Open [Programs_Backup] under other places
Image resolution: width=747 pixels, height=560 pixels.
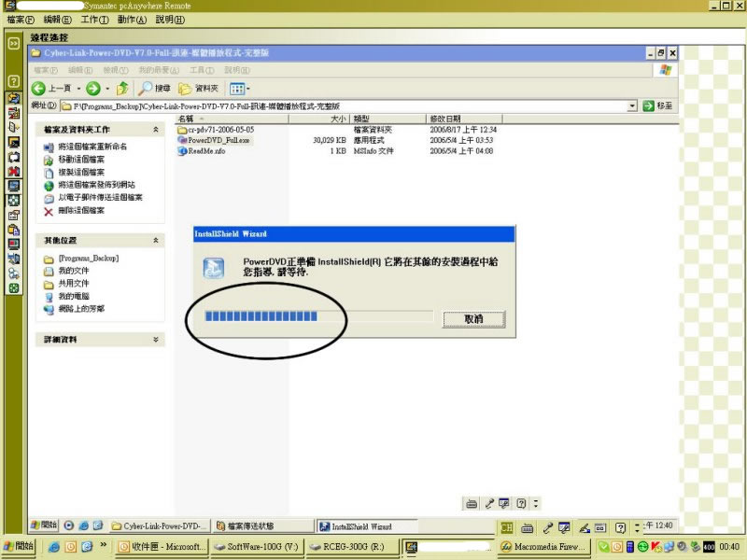coord(88,259)
